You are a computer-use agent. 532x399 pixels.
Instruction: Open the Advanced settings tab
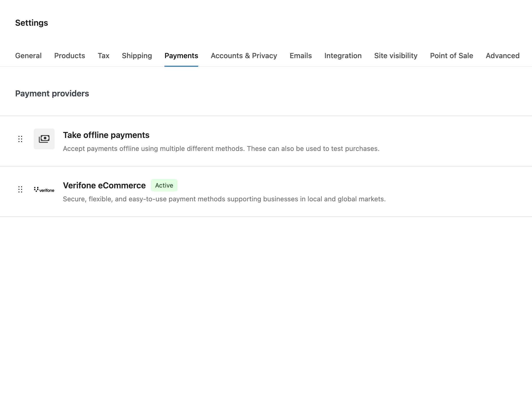coord(502,56)
